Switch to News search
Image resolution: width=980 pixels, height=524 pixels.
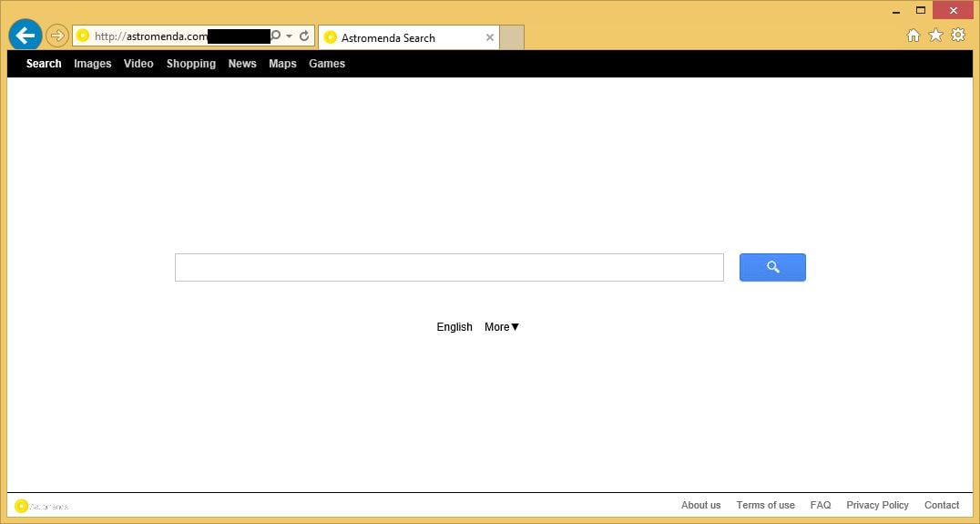pyautogui.click(x=242, y=63)
